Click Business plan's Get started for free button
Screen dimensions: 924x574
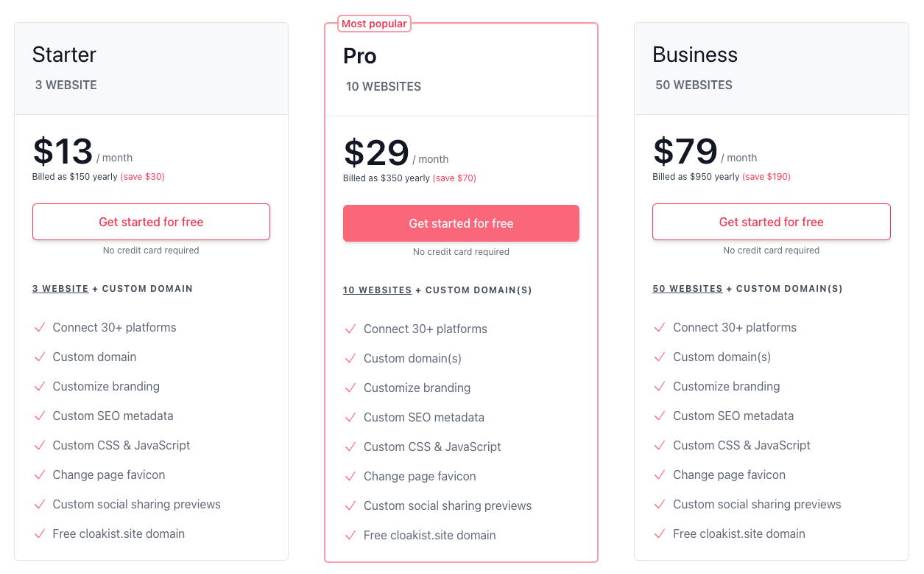tap(771, 222)
